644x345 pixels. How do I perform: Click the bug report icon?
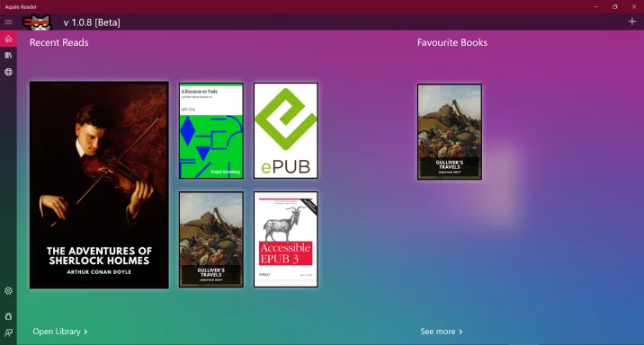coord(8,316)
